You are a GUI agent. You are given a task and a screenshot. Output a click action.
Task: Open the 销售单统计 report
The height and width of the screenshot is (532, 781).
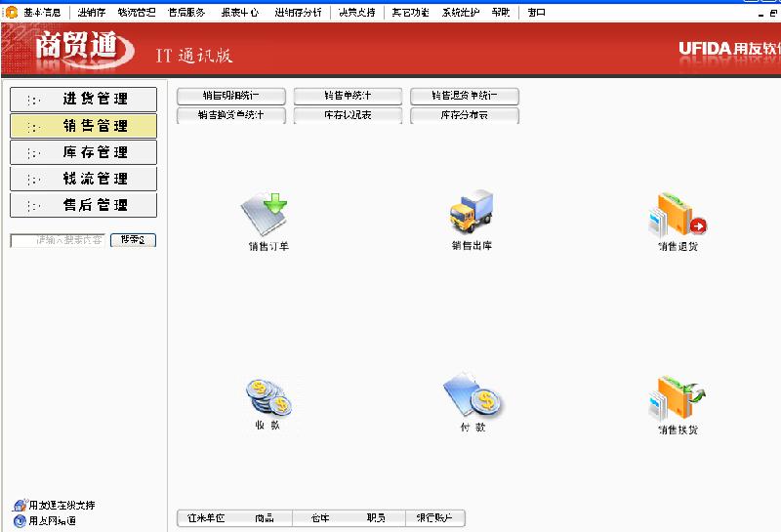(348, 96)
